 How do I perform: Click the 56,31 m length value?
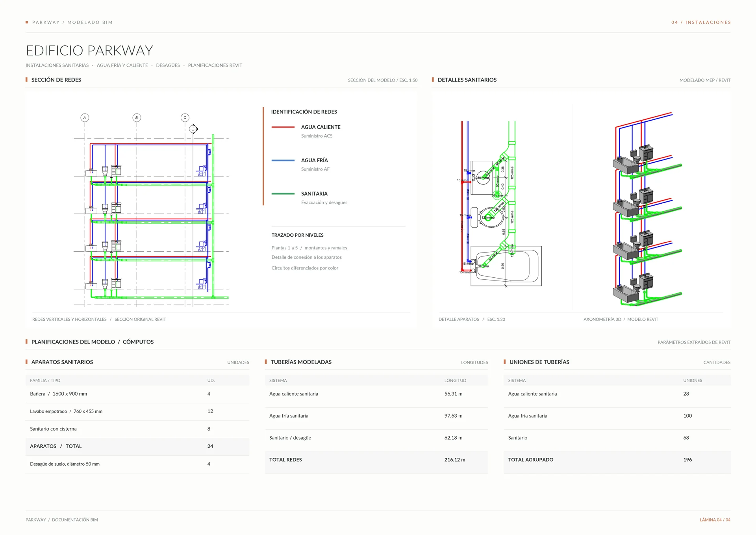click(x=453, y=394)
